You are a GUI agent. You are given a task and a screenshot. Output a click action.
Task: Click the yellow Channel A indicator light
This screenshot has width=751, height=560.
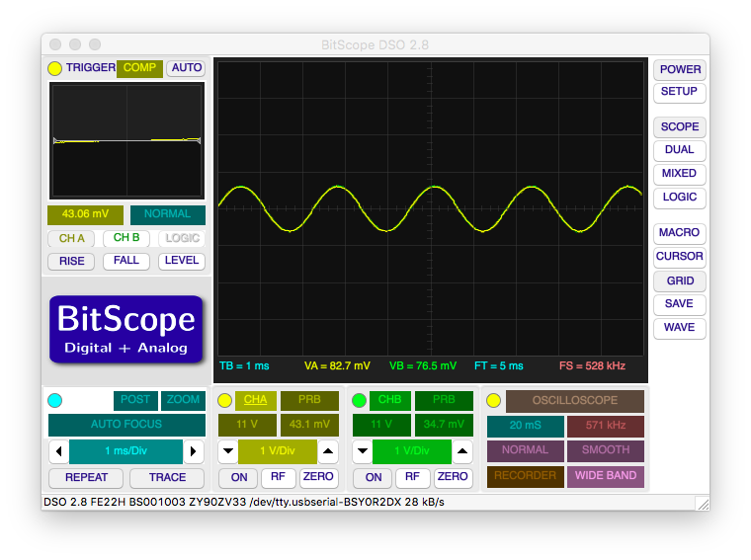coord(224,400)
